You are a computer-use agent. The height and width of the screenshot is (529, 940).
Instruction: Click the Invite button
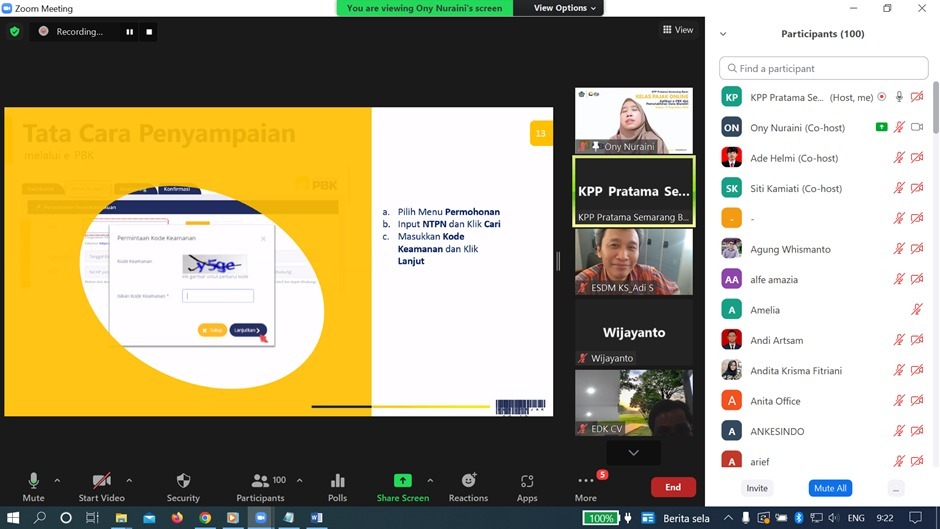coord(757,488)
